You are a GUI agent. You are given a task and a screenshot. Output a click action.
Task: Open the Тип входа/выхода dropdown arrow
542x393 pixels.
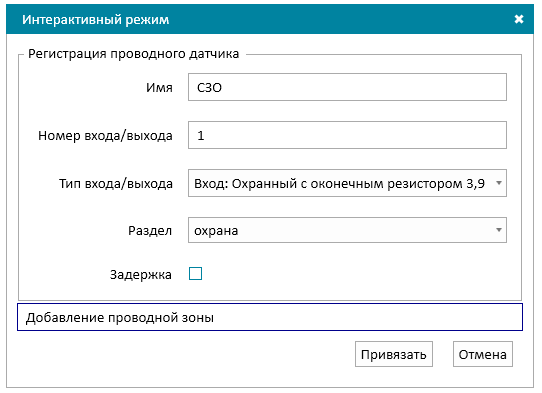tap(498, 183)
